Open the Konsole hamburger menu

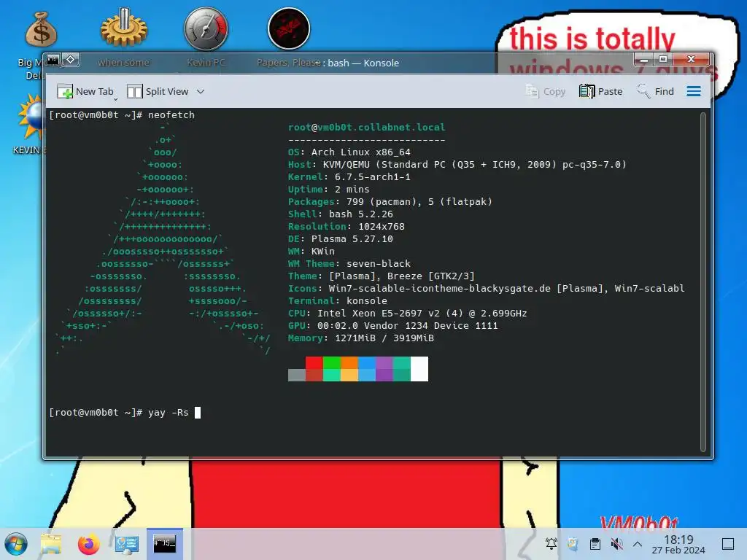point(694,91)
